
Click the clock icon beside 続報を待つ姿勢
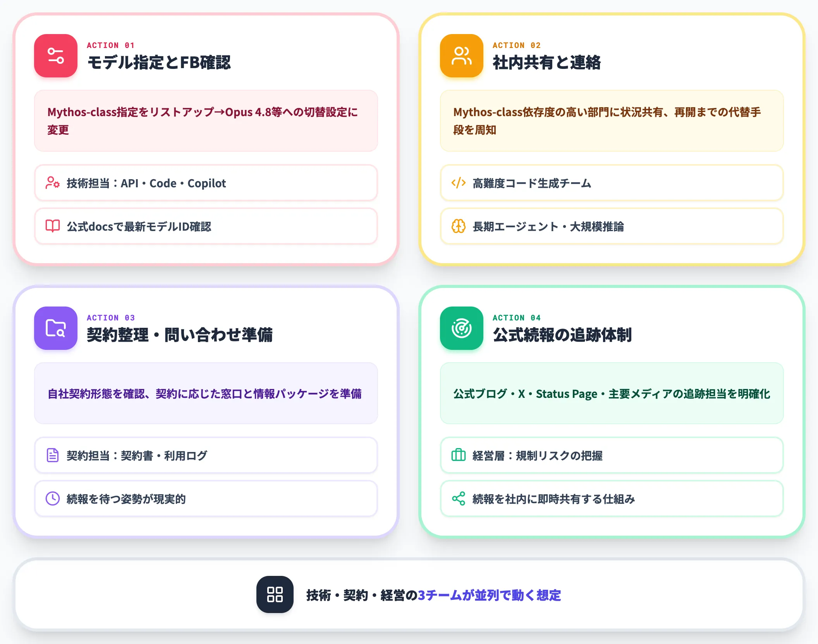point(53,498)
